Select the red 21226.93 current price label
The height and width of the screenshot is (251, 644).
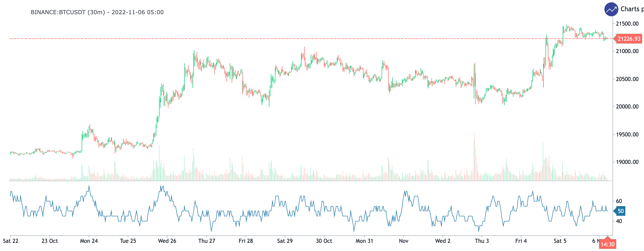629,39
